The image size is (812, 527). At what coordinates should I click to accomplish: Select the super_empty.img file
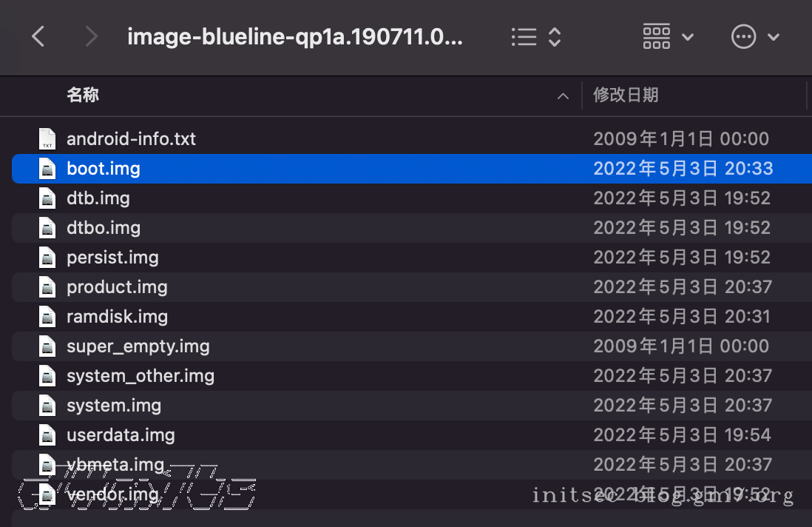pos(138,346)
